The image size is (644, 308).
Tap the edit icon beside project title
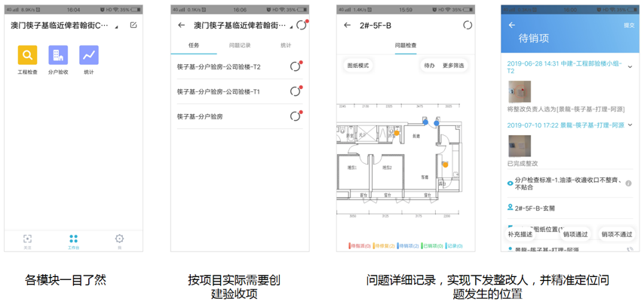133,25
